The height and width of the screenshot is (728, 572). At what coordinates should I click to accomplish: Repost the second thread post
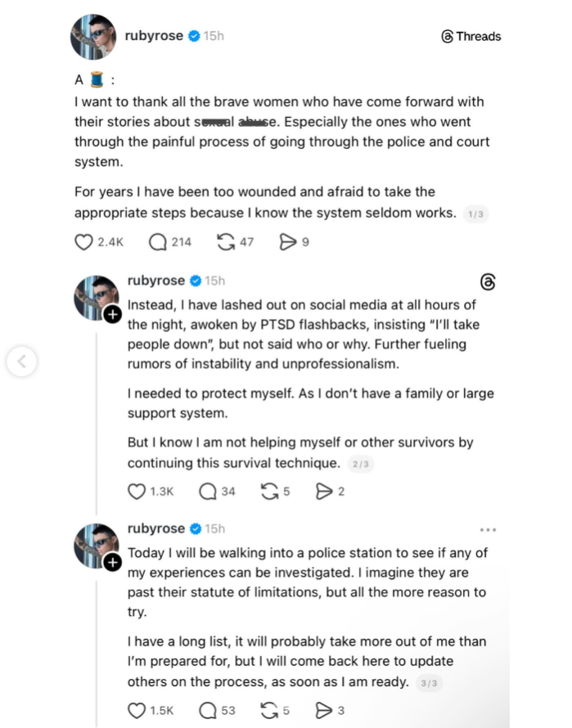click(267, 492)
